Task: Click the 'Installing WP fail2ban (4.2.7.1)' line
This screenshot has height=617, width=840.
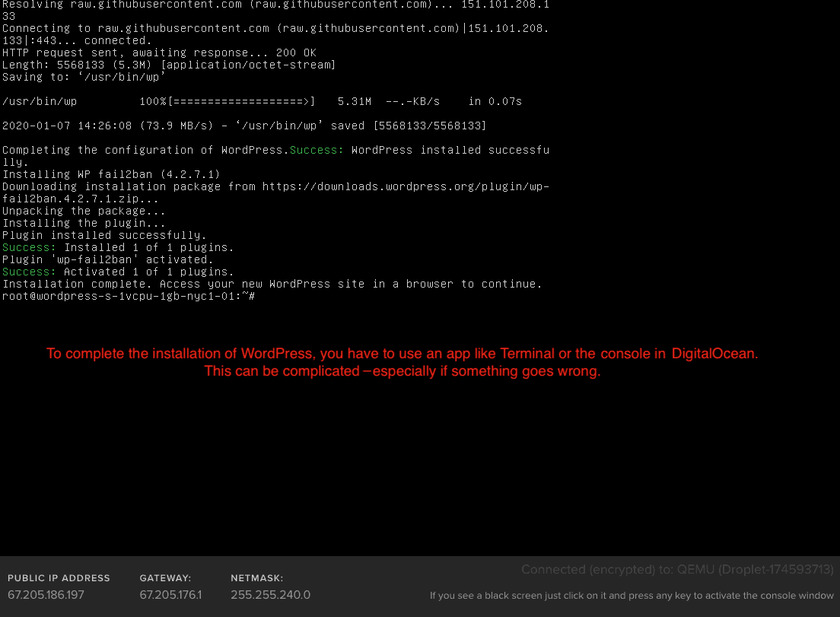Action: click(111, 175)
